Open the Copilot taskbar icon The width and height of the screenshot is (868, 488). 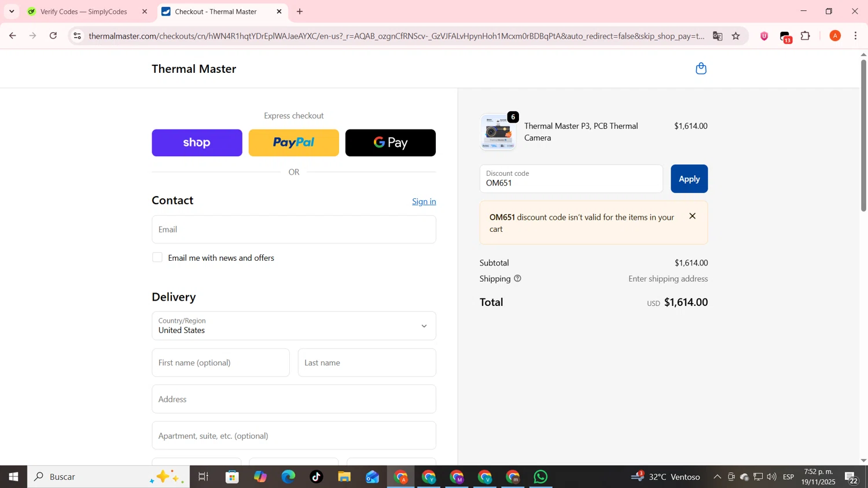[260, 477]
